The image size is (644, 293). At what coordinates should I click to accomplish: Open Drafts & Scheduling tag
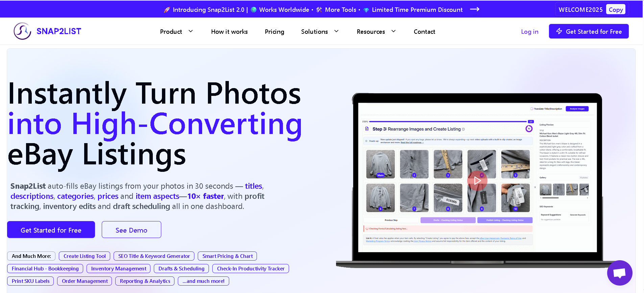pos(181,268)
